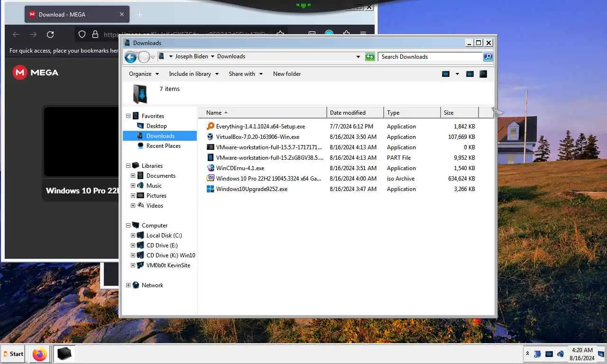Select Recent Places in Favorites
Image resolution: width=607 pixels, height=364 pixels.
coord(164,146)
